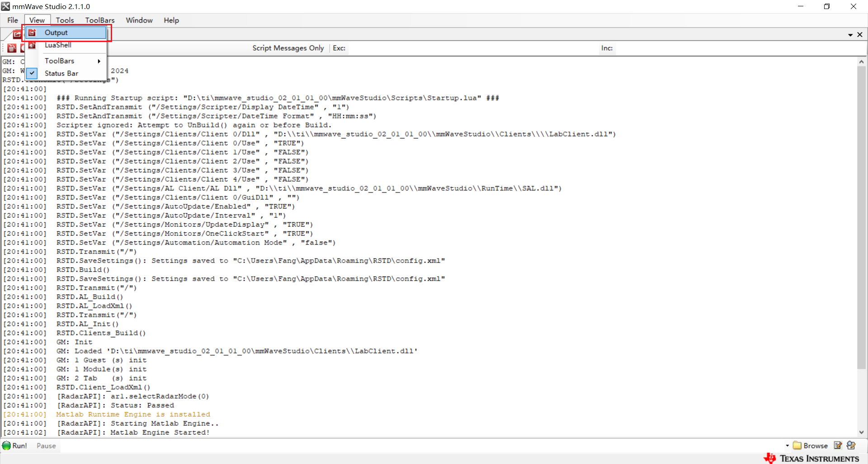This screenshot has height=464, width=868.
Task: Select Output from the View dropdown
Action: (x=66, y=33)
